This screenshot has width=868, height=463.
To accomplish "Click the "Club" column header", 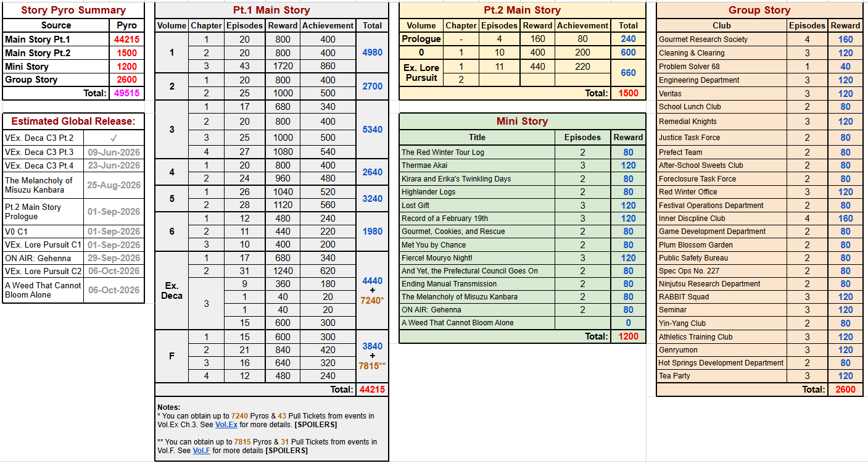I will click(x=722, y=25).
